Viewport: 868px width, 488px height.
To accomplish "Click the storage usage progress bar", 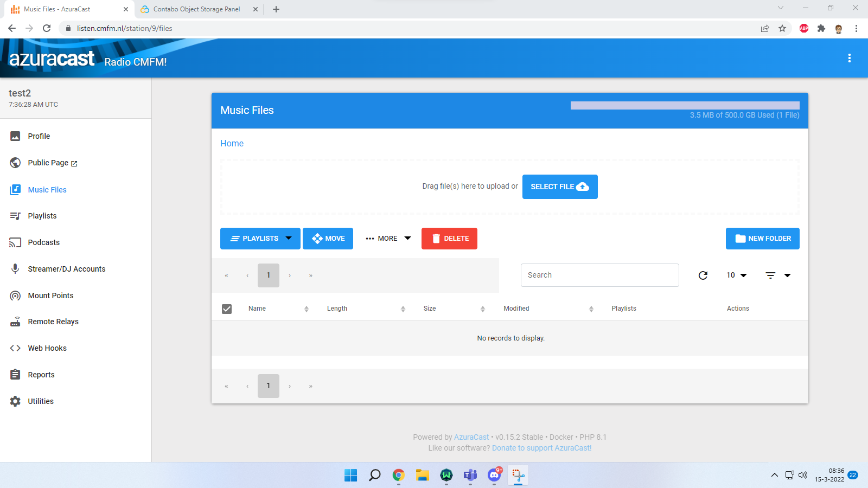I will [684, 105].
